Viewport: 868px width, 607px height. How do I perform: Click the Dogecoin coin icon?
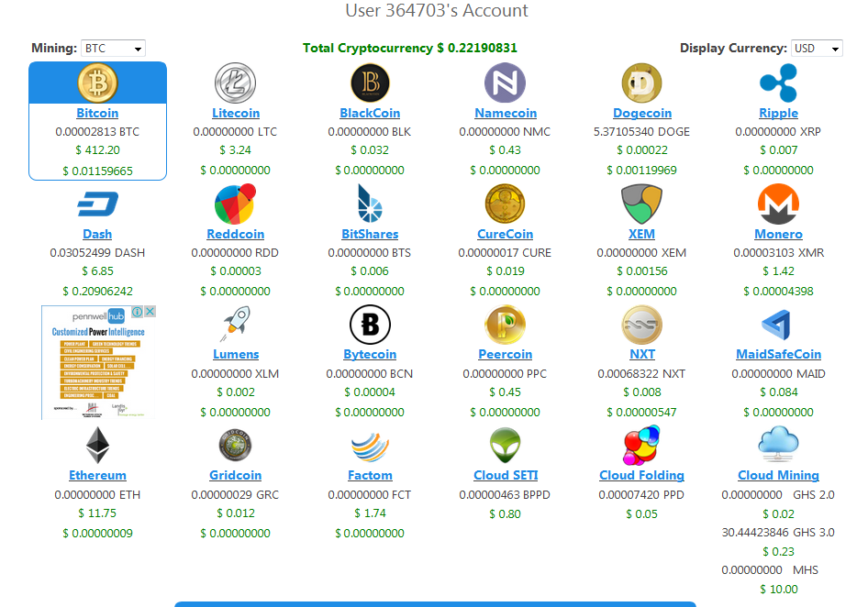[x=641, y=83]
